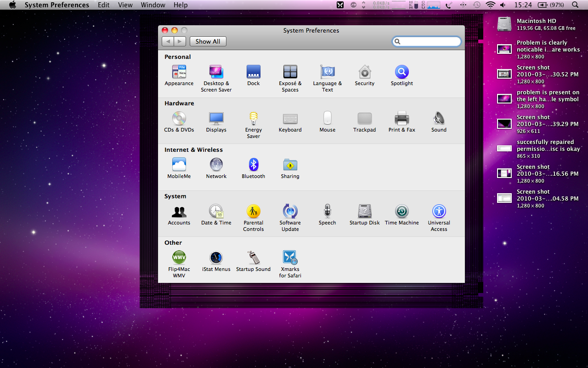Select 'Problem is clearly noticable' desktop file
The width and height of the screenshot is (588, 368).
pos(538,49)
